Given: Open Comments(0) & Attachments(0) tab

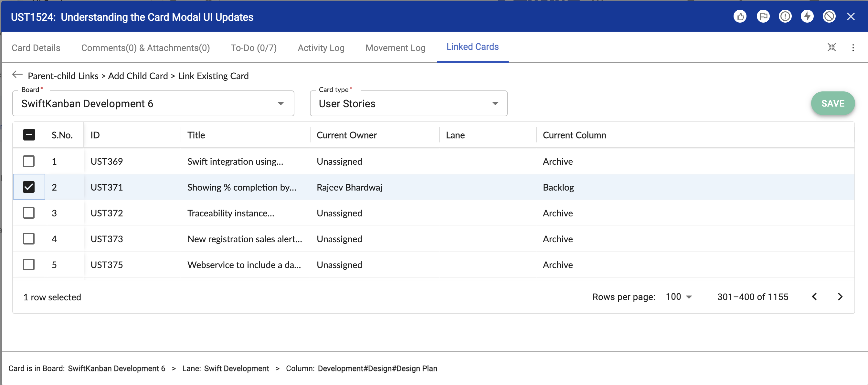Looking at the screenshot, I should [145, 48].
